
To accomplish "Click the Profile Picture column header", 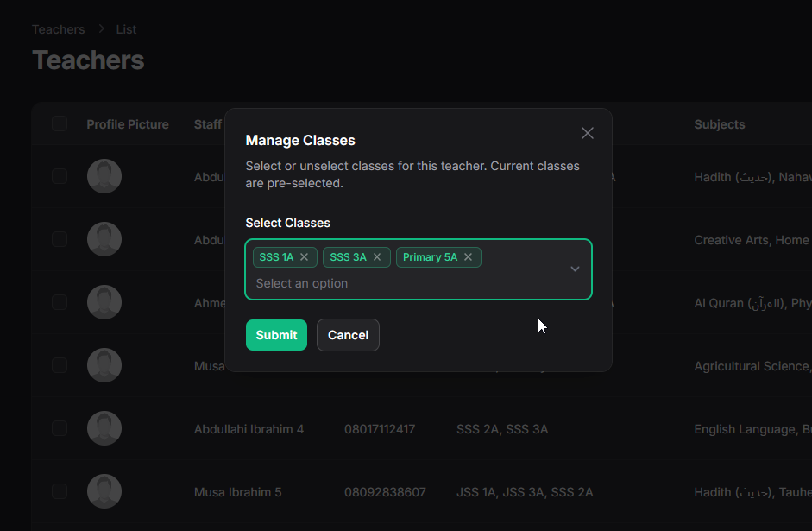I will coord(128,124).
